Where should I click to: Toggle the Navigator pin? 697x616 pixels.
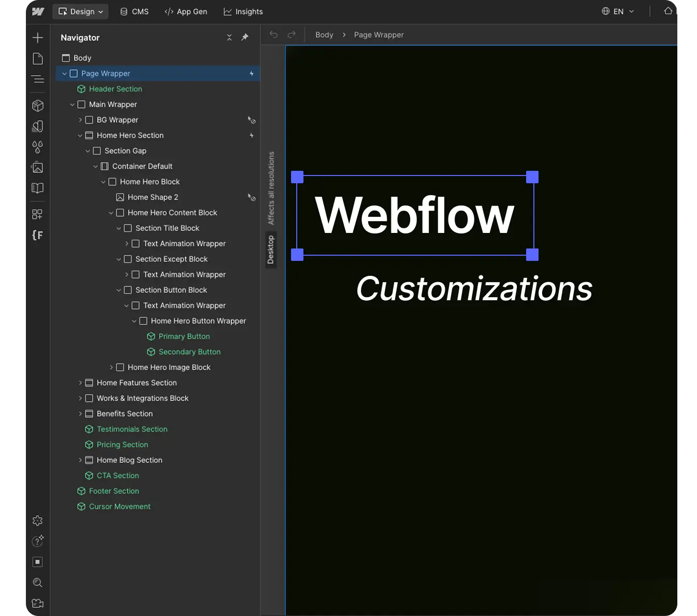(245, 37)
